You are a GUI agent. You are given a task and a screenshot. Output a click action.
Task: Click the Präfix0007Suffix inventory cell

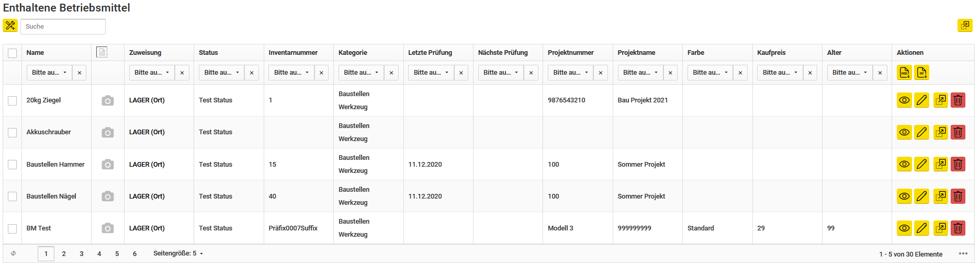[x=293, y=228]
